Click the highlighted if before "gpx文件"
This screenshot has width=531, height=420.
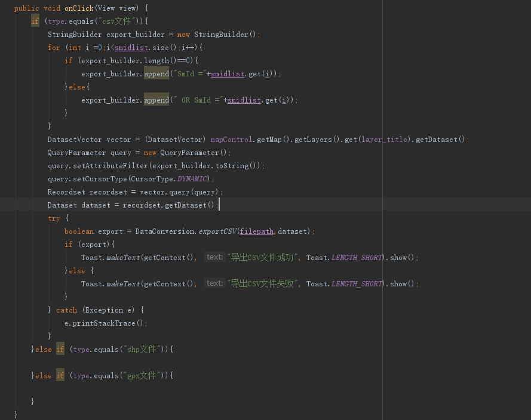(60, 376)
